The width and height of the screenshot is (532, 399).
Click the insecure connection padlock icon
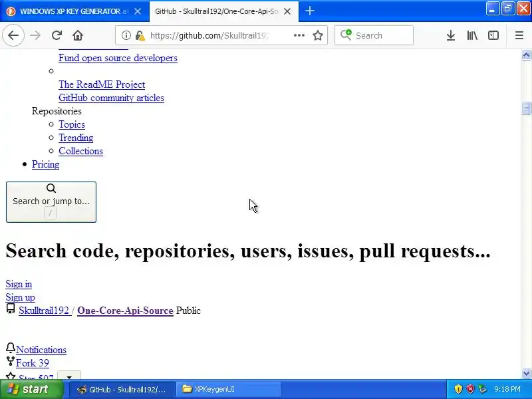coord(140,35)
